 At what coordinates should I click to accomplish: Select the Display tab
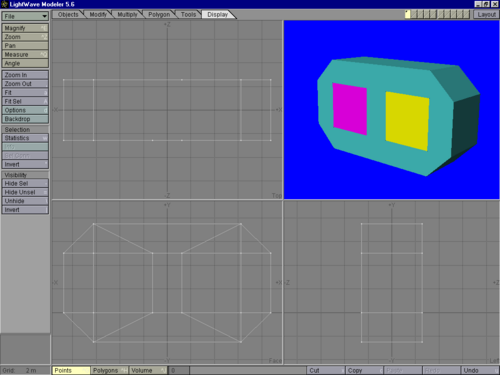click(218, 14)
